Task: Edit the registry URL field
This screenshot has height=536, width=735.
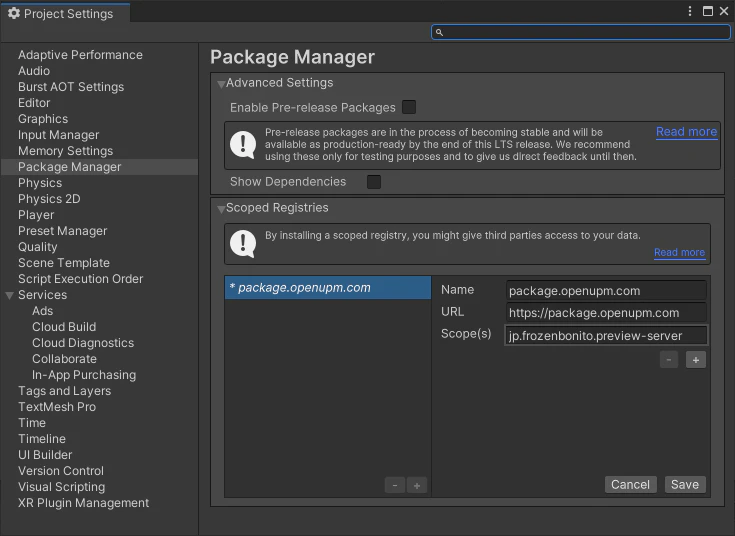Action: point(606,313)
